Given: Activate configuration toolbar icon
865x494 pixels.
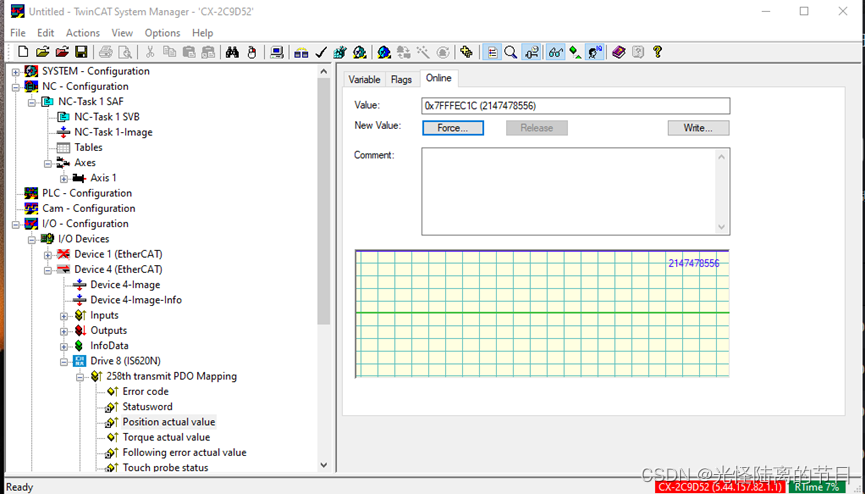Looking at the screenshot, I should [340, 52].
